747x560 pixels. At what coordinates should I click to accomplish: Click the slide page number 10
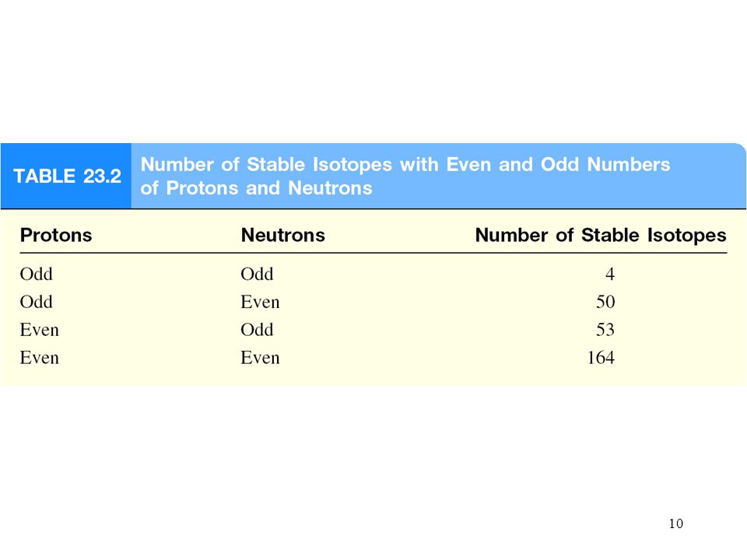[675, 523]
